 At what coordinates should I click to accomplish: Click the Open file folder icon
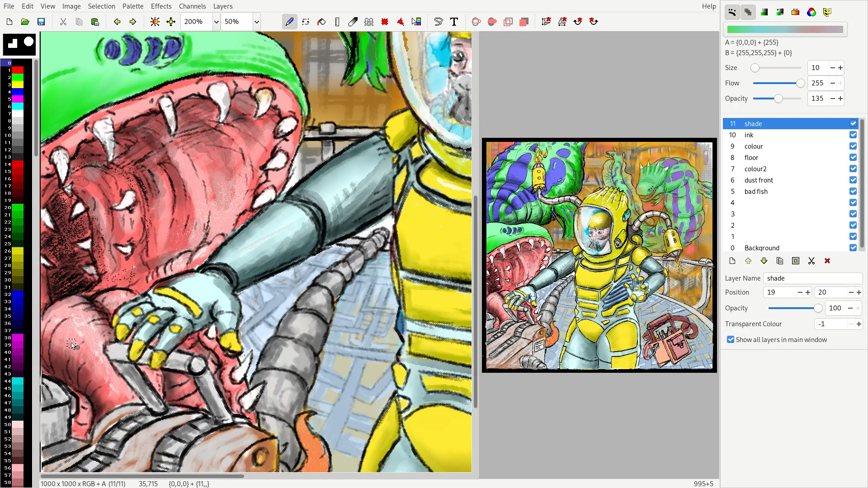click(25, 22)
